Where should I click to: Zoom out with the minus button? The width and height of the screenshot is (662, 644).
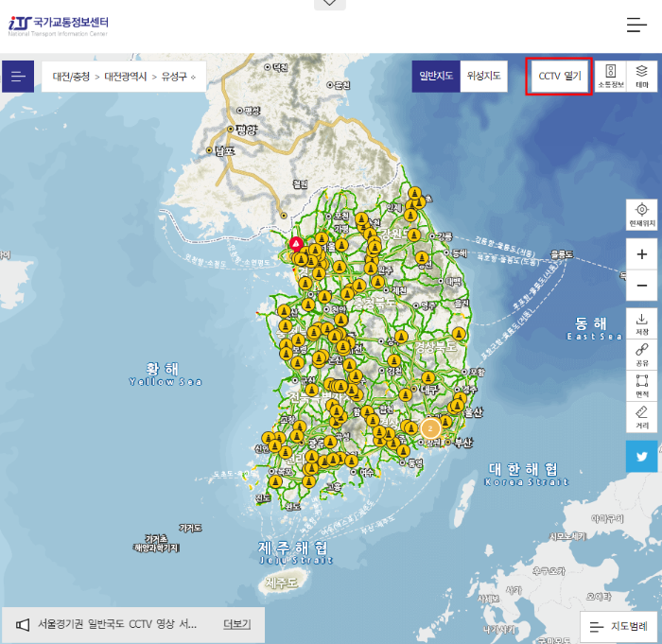[x=642, y=286]
